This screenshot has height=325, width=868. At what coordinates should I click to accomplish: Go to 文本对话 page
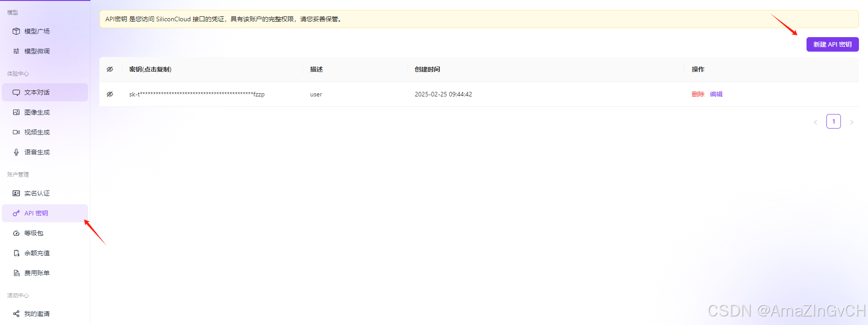click(x=45, y=92)
